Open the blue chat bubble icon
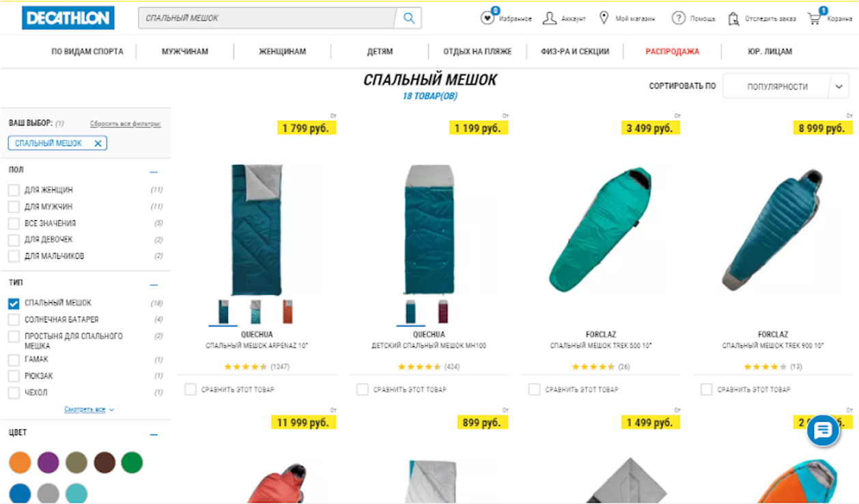Image resolution: width=859 pixels, height=504 pixels. click(x=823, y=430)
